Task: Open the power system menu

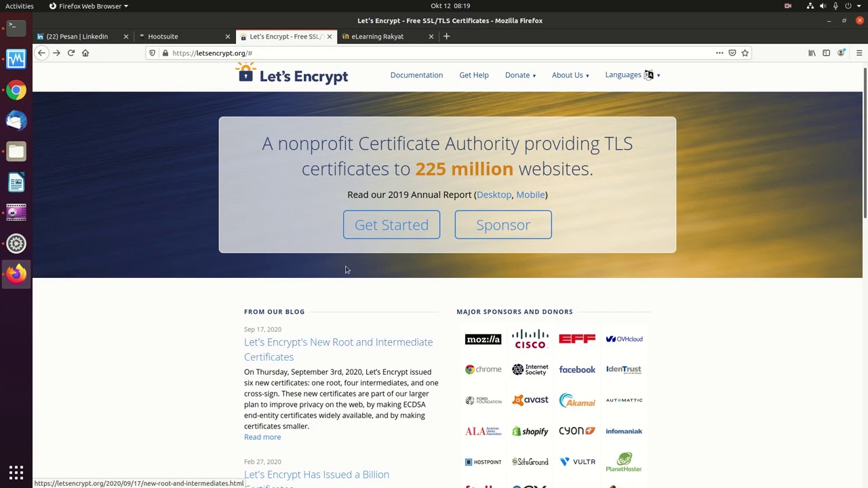Action: 848,6
